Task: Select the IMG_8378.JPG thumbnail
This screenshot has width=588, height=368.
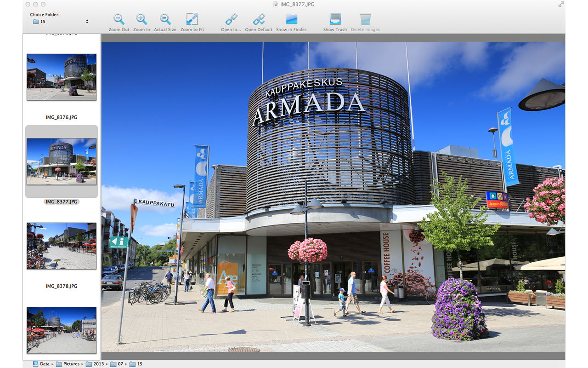Action: pyautogui.click(x=62, y=246)
